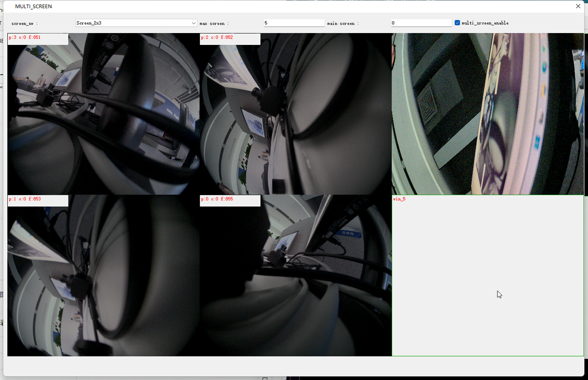Click the 'p:2 c:0 f:852' overlay label
This screenshot has height=380, width=588.
coord(217,38)
